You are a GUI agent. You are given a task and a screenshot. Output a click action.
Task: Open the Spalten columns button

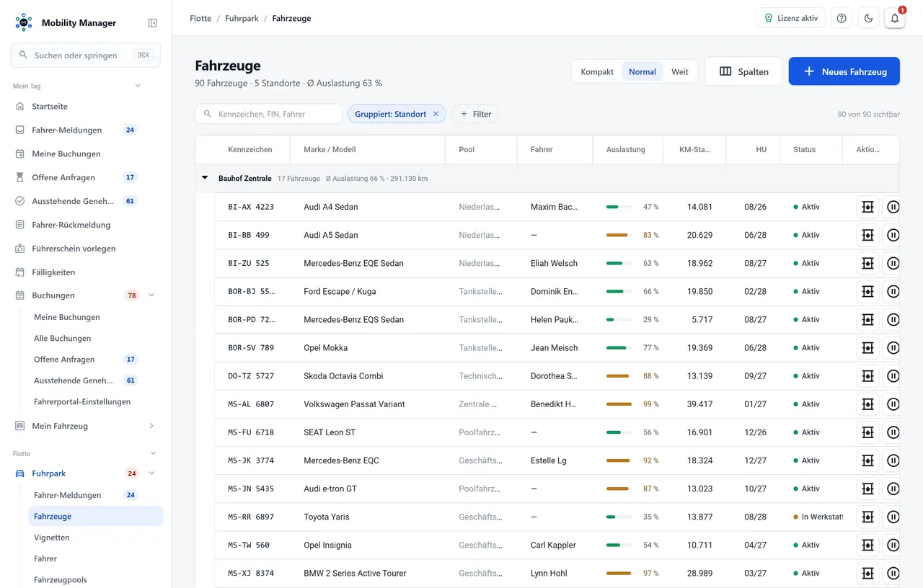[x=743, y=71]
